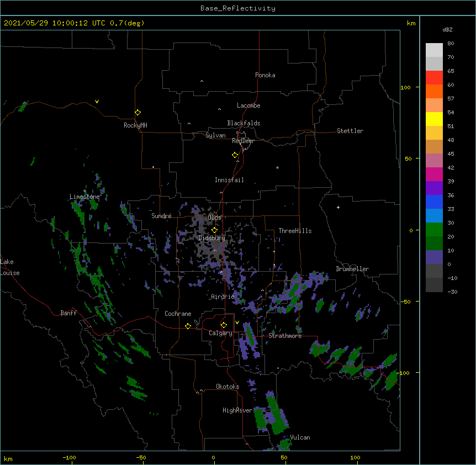Click the yellow diamond marker below Olds
This screenshot has width=476, height=465.
[x=214, y=230]
